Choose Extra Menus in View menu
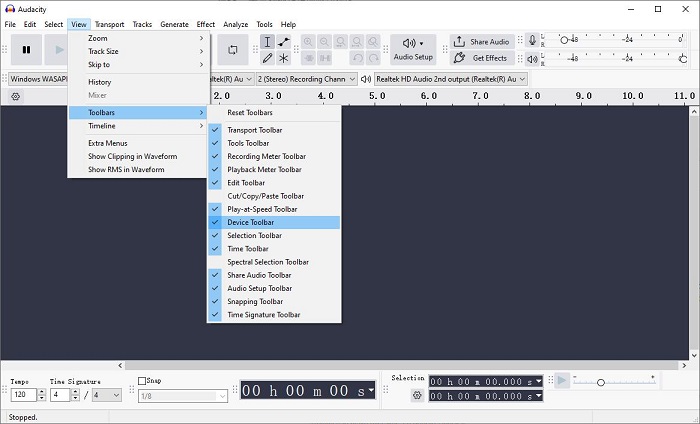This screenshot has height=424, width=700. tap(138, 143)
